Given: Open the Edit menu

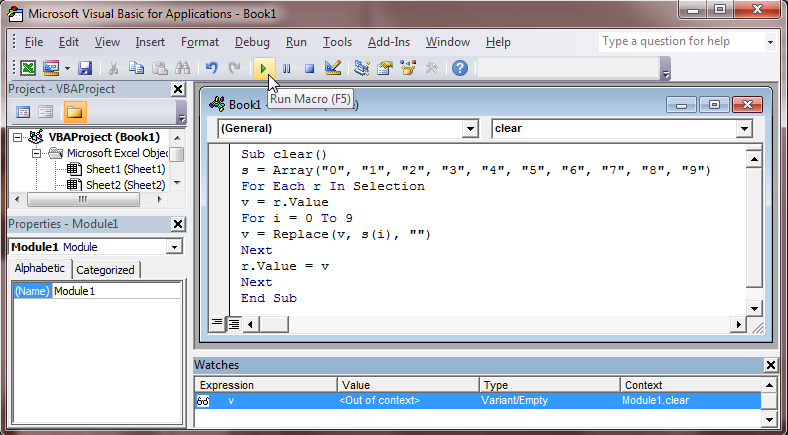Looking at the screenshot, I should click(x=69, y=42).
